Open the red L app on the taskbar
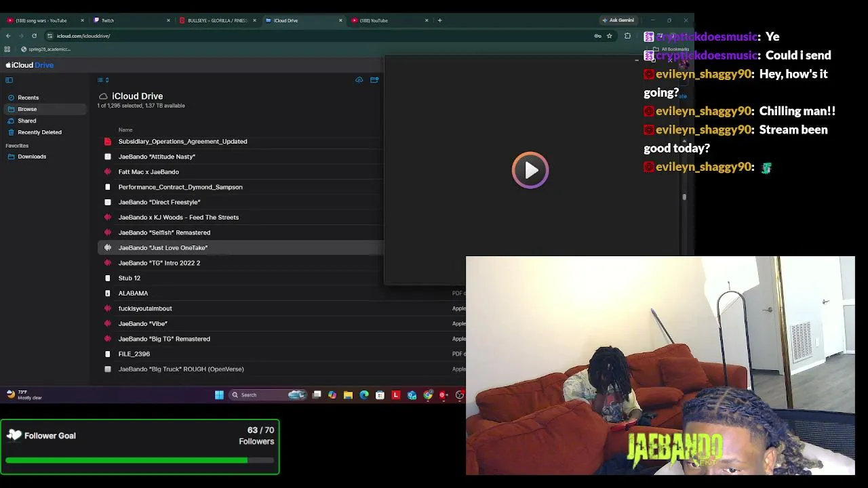The width and height of the screenshot is (868, 488). tap(396, 395)
